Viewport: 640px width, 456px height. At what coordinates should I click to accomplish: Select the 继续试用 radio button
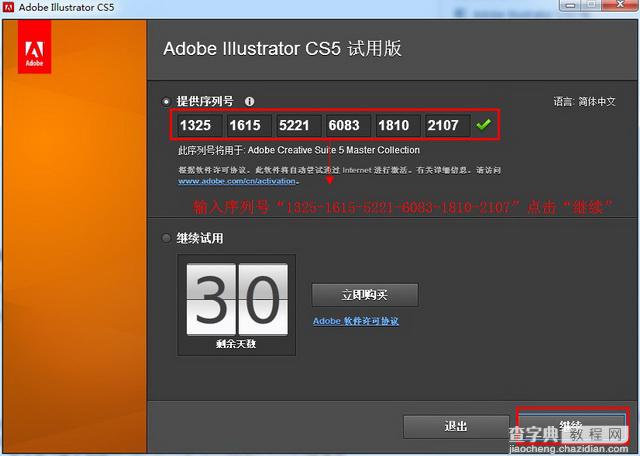coord(166,238)
